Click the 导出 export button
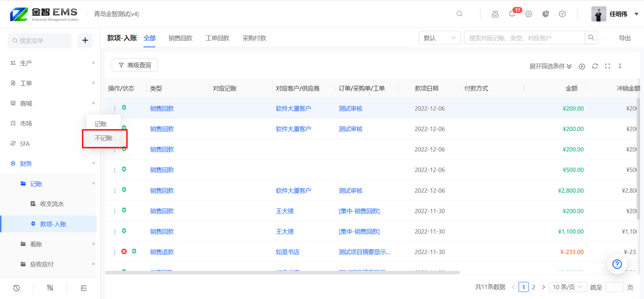This screenshot has width=644, height=299. [x=625, y=38]
